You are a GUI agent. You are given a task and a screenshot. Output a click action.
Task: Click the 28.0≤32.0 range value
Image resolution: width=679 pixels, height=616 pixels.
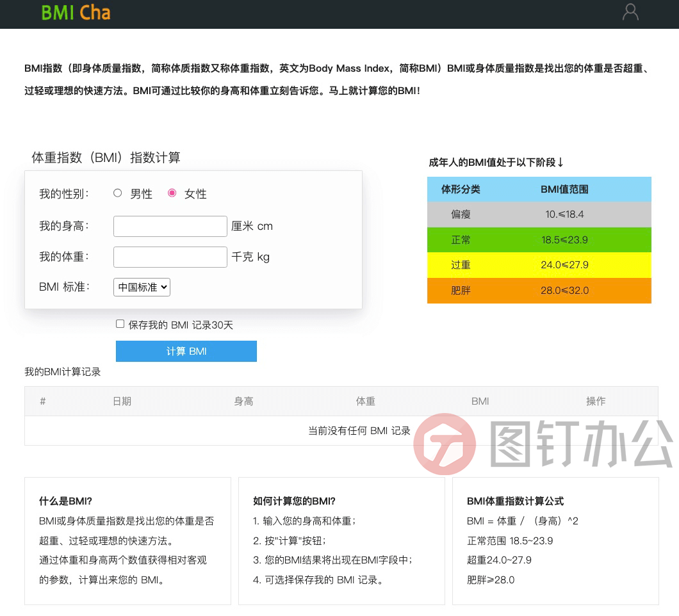tap(565, 291)
